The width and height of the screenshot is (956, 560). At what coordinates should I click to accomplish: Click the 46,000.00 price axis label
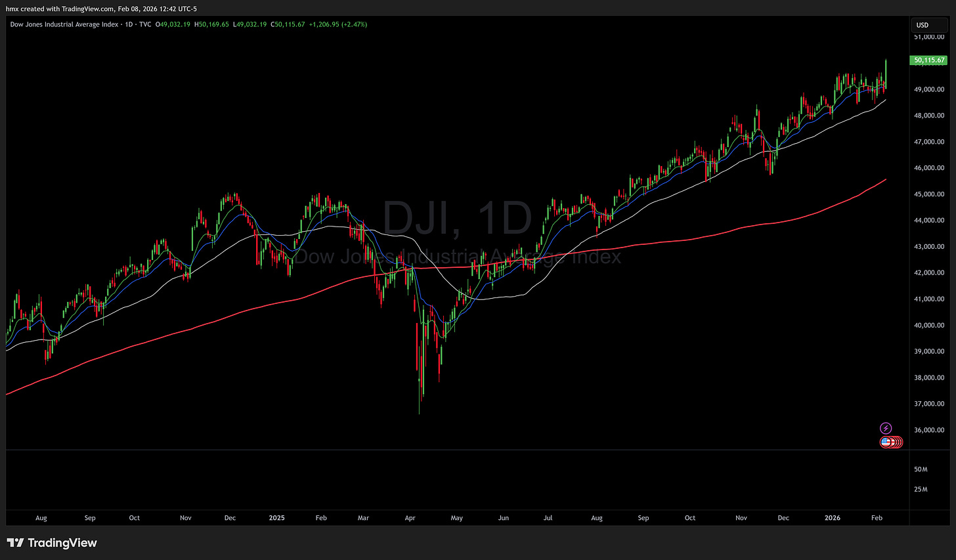929,168
